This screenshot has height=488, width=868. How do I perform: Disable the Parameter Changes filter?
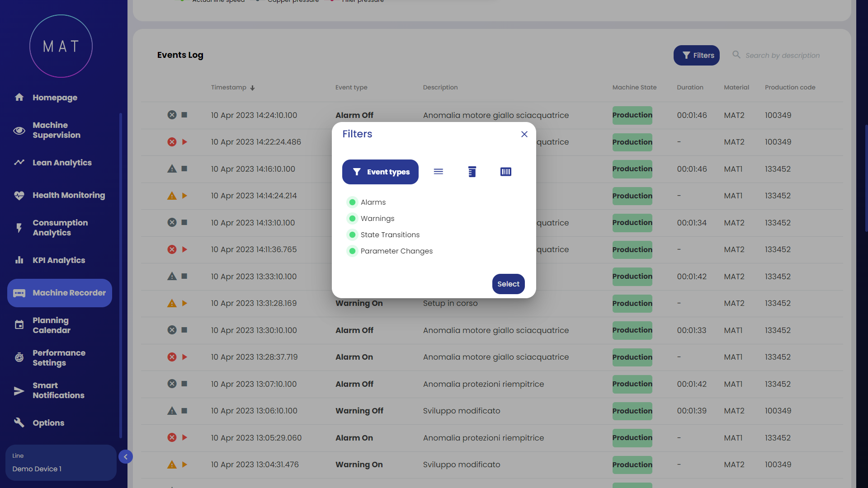(x=352, y=251)
